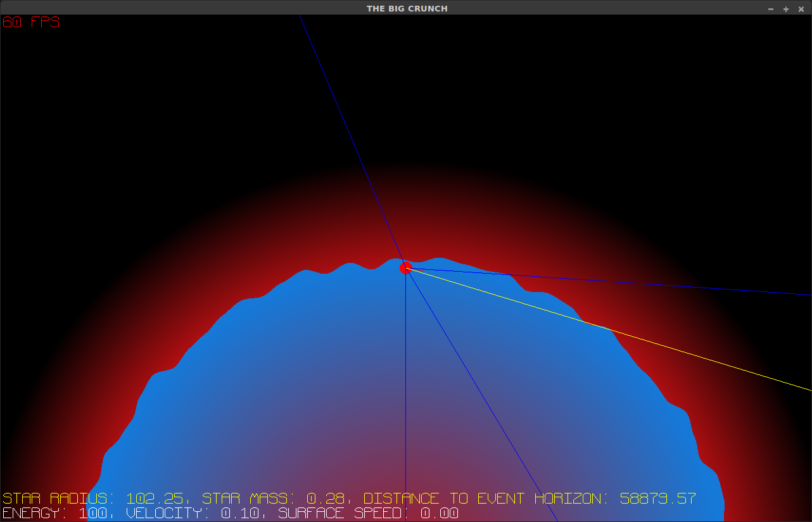Click the red player dot on the star
The height and width of the screenshot is (522, 812).
(x=406, y=268)
